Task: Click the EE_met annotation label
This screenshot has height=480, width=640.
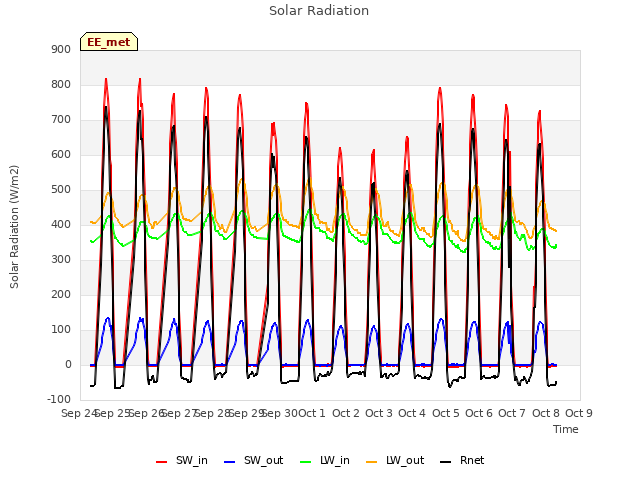Action: click(x=109, y=42)
